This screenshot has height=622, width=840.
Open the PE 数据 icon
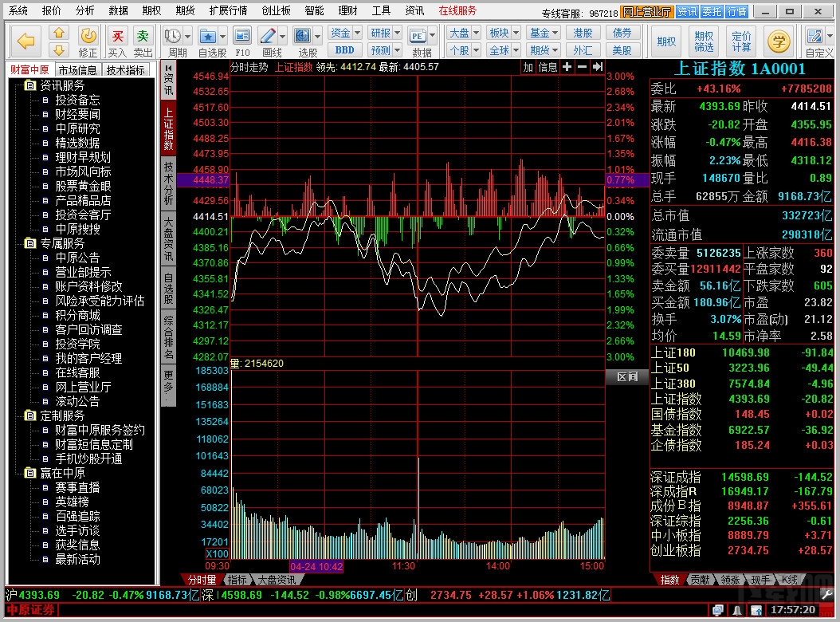click(418, 37)
